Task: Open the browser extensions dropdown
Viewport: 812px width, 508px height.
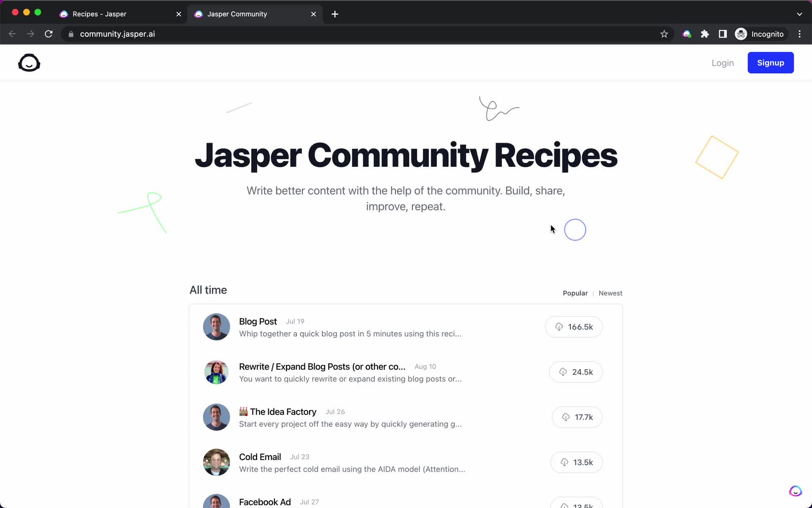Action: [x=705, y=34]
